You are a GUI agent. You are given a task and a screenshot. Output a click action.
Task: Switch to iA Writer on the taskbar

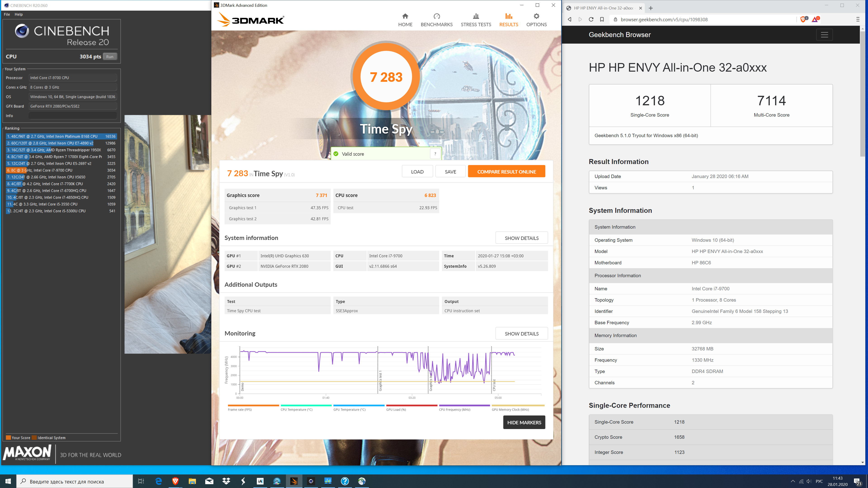[260, 481]
